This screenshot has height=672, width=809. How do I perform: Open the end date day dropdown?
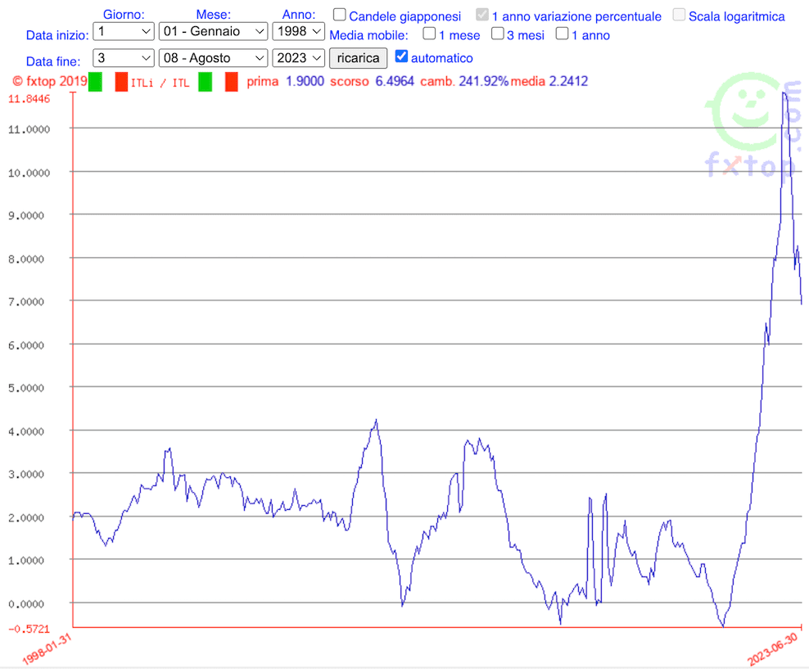click(x=124, y=58)
